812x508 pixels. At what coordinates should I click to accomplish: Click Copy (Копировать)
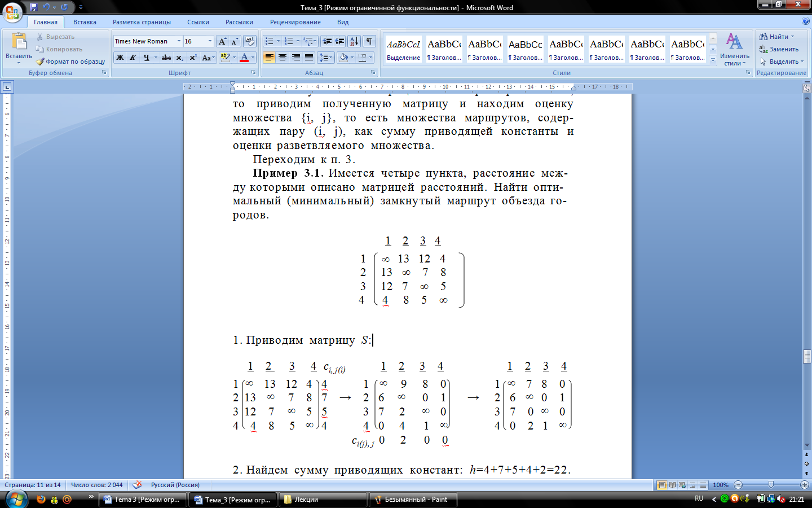(x=59, y=49)
